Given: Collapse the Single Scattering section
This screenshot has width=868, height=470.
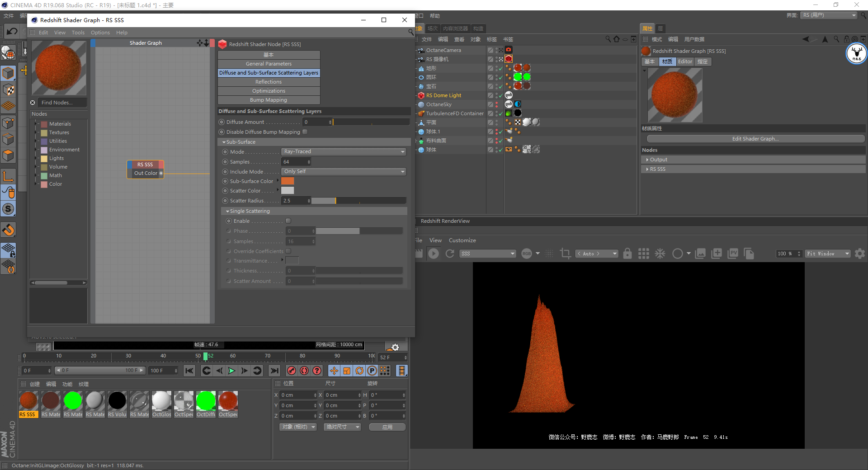Looking at the screenshot, I should [x=227, y=211].
